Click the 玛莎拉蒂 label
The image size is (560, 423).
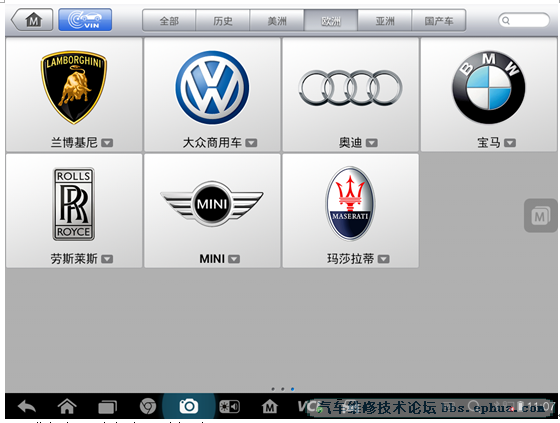coord(350,259)
